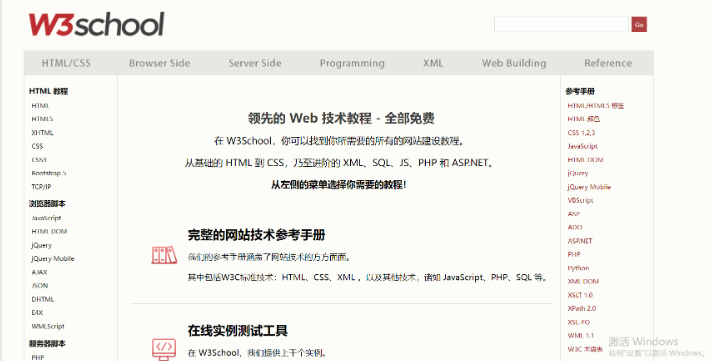Open the CSS tutorial link under HTML 教程

coord(37,146)
